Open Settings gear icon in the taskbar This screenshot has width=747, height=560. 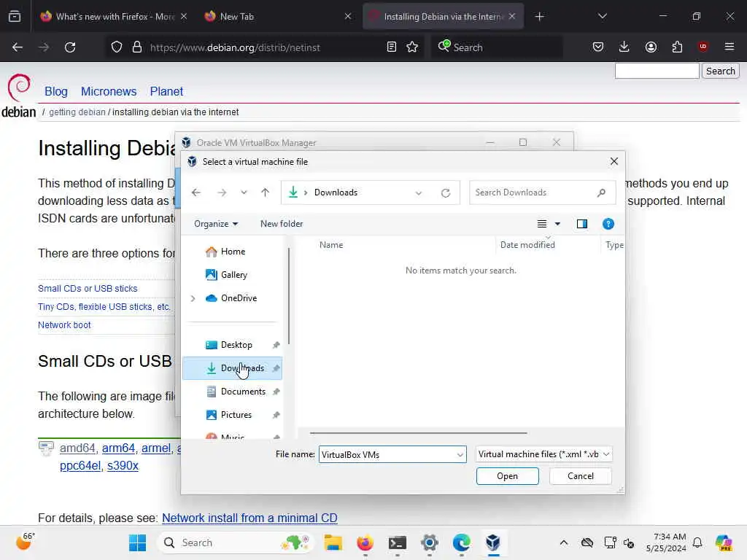tap(429, 542)
